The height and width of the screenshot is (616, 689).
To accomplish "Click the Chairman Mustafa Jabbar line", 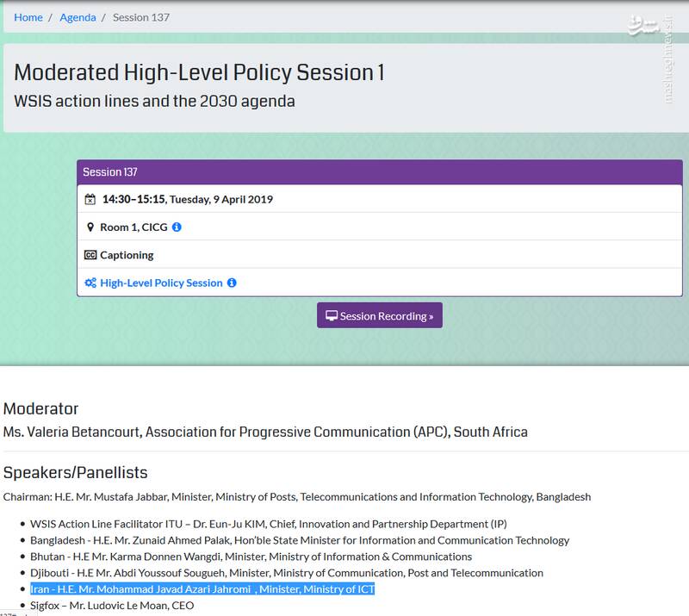I will tap(297, 497).
